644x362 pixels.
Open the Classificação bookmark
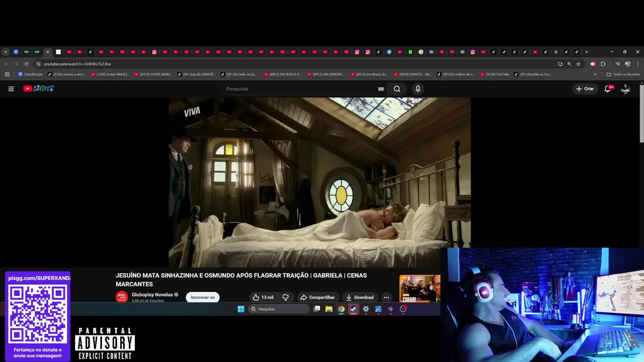coord(31,74)
